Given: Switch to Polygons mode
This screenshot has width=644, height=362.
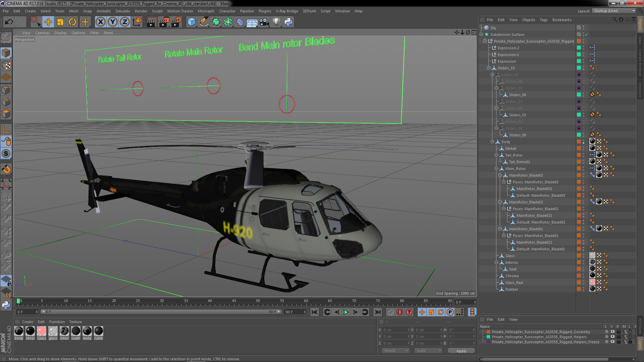Looking at the screenshot, I should [x=6, y=114].
